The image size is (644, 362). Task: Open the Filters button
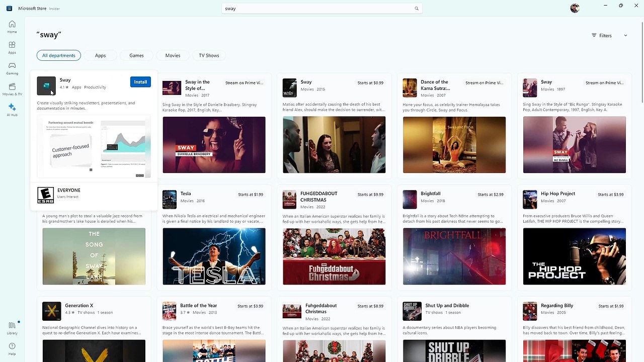[x=602, y=36]
